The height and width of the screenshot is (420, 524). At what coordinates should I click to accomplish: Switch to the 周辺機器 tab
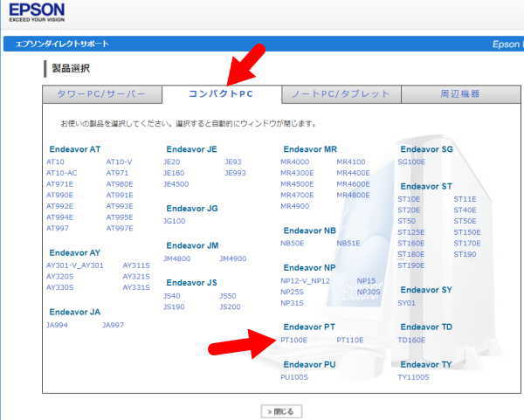(458, 94)
